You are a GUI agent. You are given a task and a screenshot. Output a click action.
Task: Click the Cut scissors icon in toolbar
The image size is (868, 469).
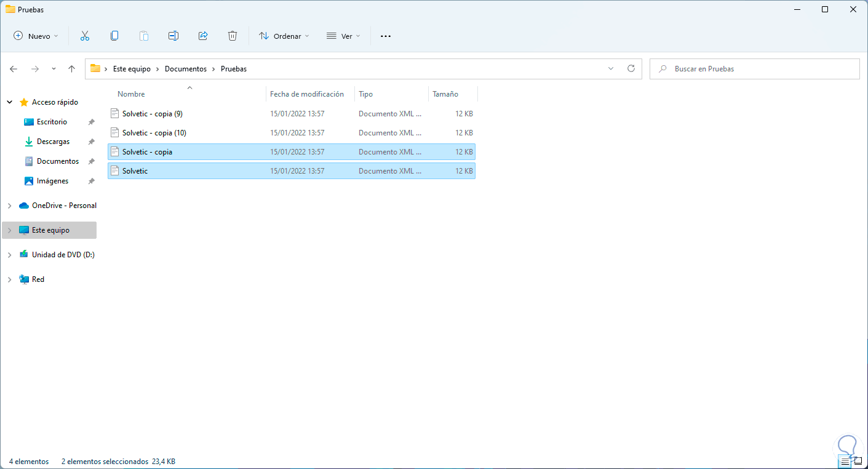point(85,36)
